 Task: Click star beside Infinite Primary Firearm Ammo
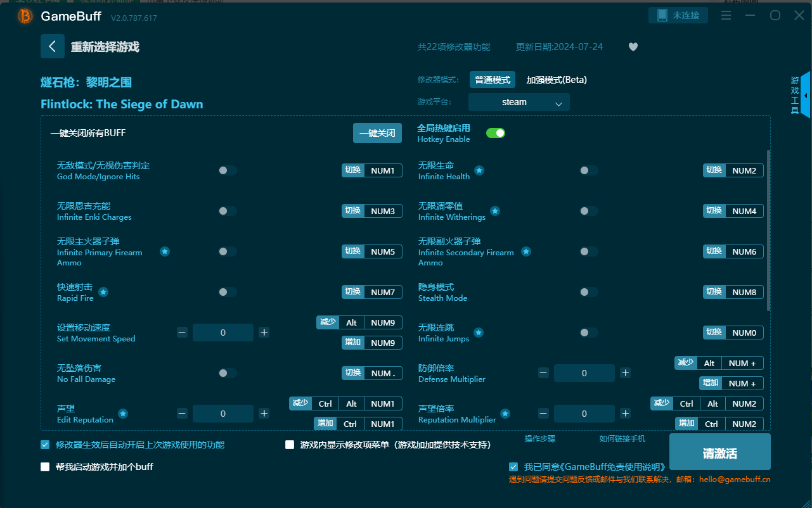pyautogui.click(x=165, y=251)
